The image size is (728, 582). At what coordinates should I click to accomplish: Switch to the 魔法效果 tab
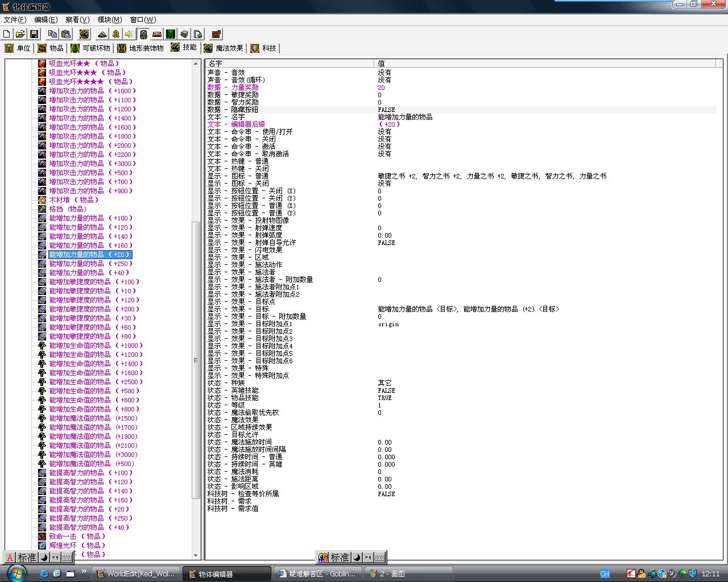coord(224,48)
